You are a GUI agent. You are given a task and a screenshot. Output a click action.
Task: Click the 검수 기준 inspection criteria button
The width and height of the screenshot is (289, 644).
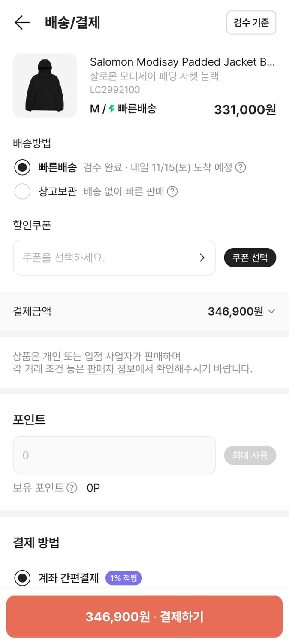pos(251,23)
